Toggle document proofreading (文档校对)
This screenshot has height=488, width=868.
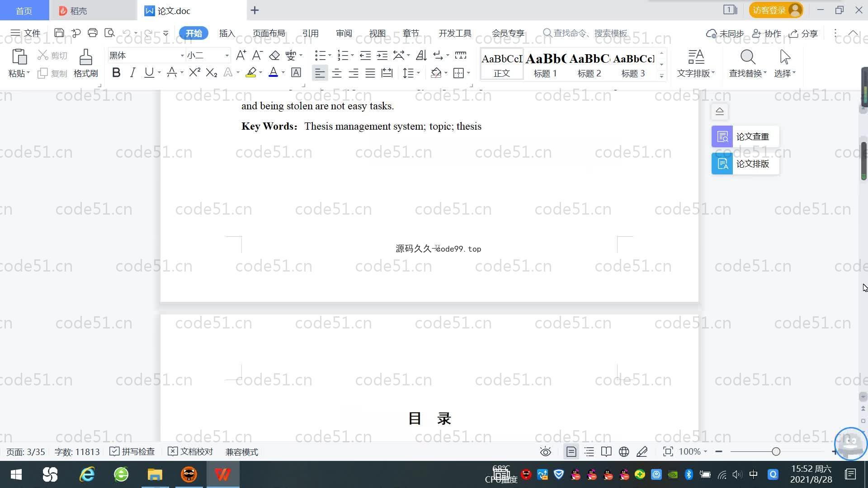coord(190,452)
